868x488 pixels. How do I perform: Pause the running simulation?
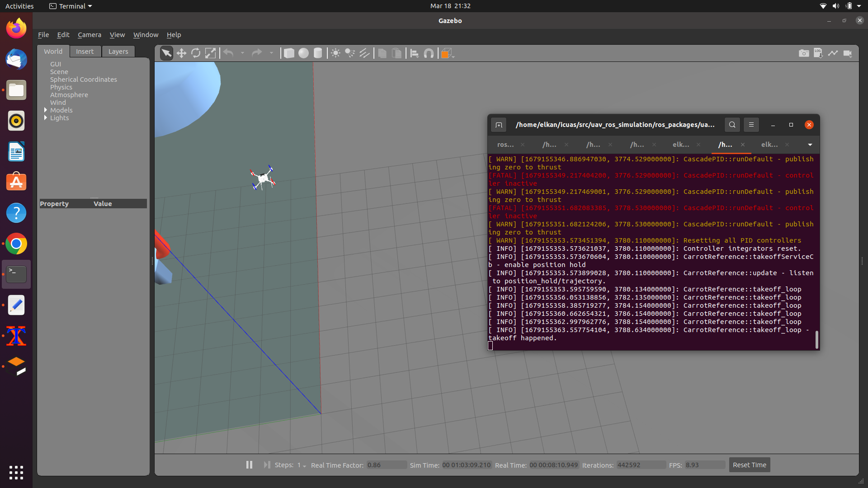249,465
